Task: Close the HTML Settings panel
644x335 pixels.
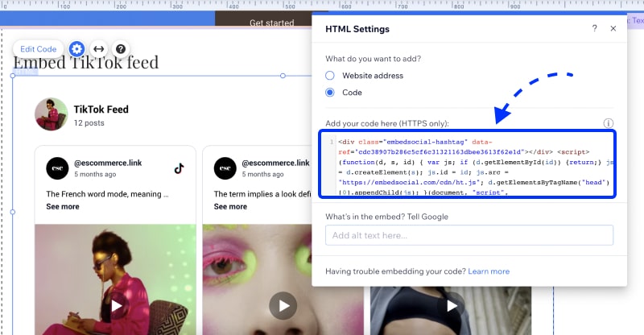Action: coord(613,28)
